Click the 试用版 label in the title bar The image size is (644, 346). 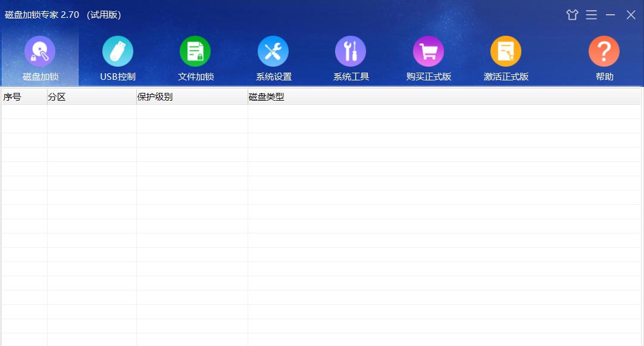tap(102, 14)
